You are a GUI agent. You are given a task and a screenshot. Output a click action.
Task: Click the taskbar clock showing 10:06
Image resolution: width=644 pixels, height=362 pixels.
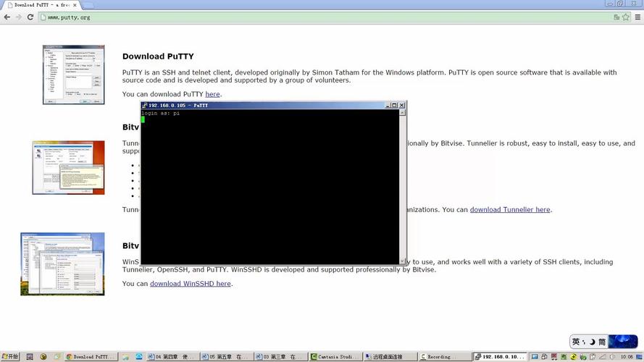point(627,357)
